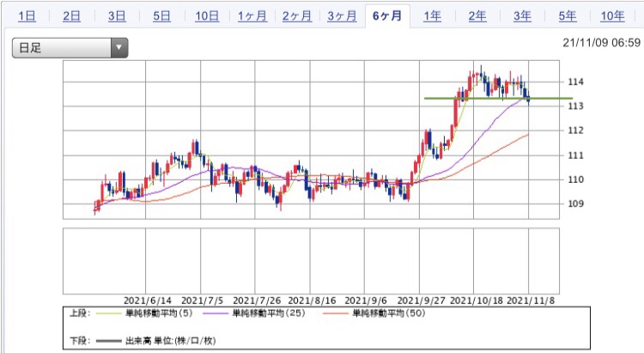Show the 10年 chart range
The image size is (644, 353).
(612, 16)
